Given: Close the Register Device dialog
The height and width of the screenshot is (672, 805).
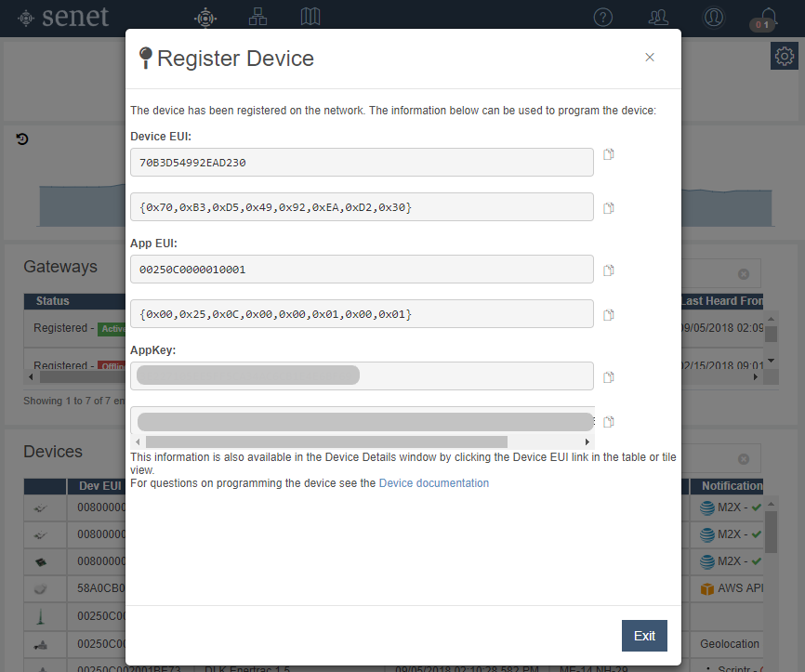Looking at the screenshot, I should (x=650, y=58).
